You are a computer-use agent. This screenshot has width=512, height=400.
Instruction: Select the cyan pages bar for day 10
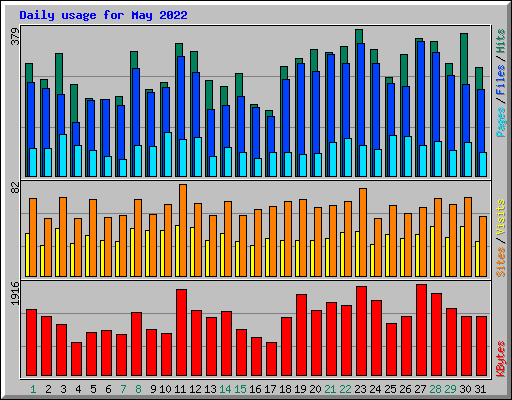[168, 154]
